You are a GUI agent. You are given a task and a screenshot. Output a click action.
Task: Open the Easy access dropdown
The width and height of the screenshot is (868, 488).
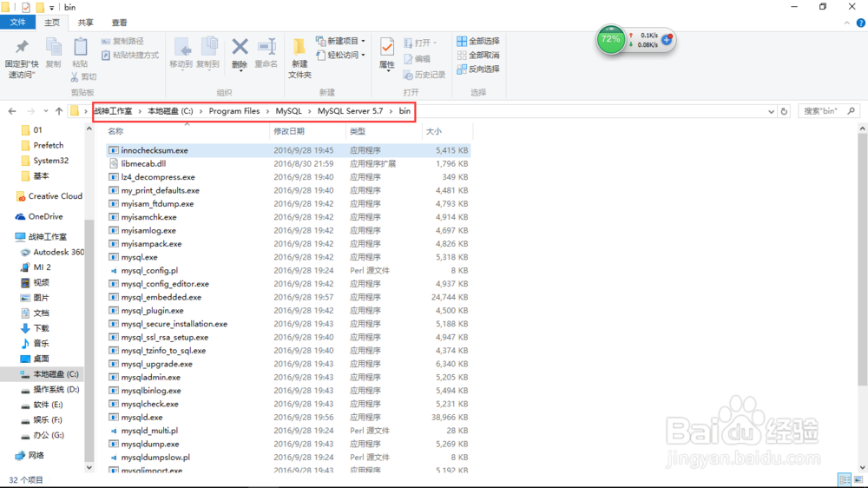pos(340,55)
